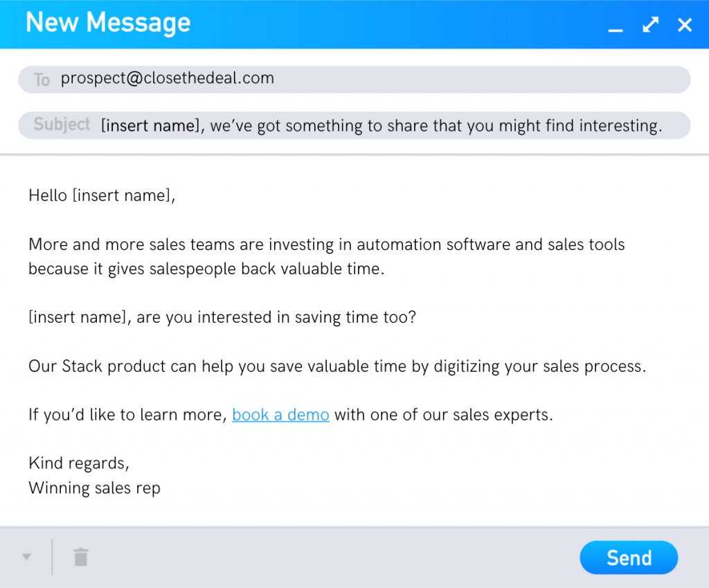
Task: Discard the draft with the trash icon
Action: click(80, 557)
